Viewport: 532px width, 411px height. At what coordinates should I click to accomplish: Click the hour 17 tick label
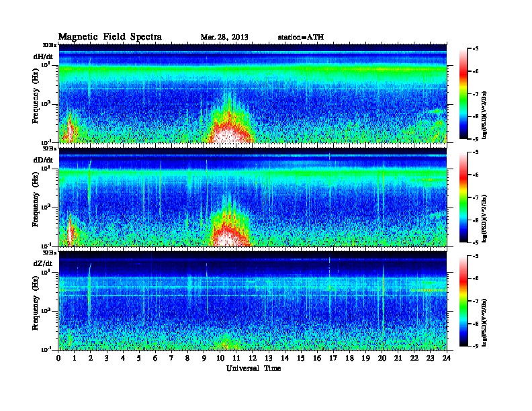(x=334, y=358)
